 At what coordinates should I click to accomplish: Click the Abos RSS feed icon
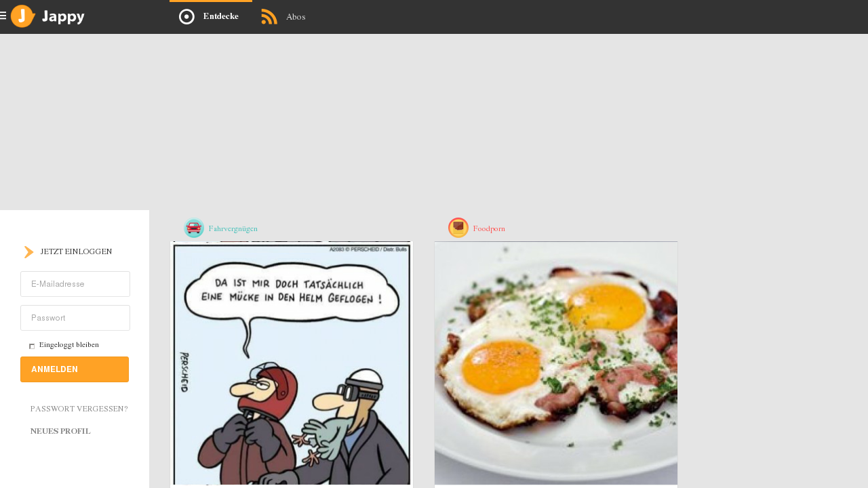coord(269,17)
